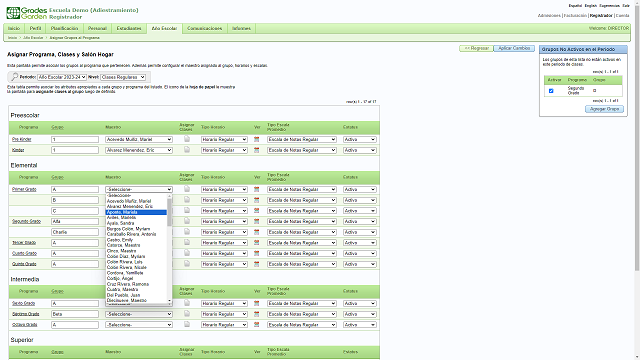
Task: Click the Agregar Grupo button
Action: pos(604,109)
